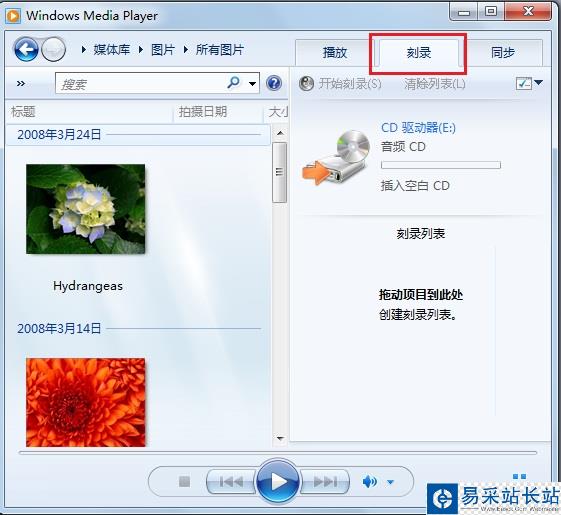Image resolution: width=561 pixels, height=515 pixels.
Task: Click the 所有图片 breadcrumb
Action: (x=220, y=49)
